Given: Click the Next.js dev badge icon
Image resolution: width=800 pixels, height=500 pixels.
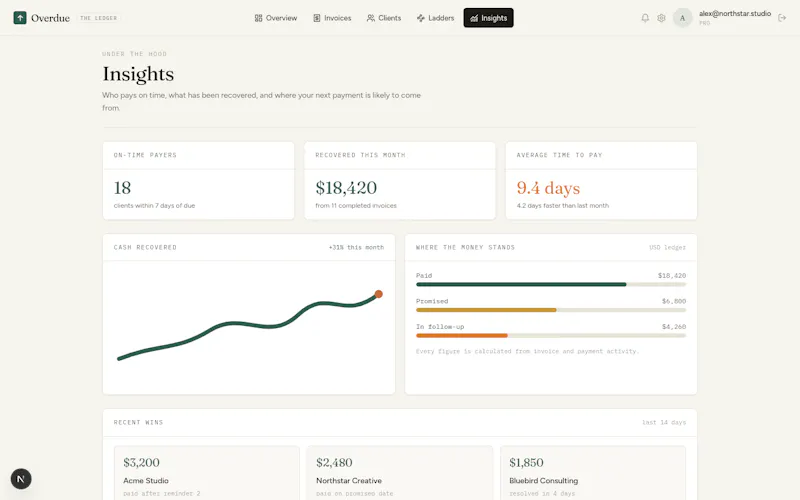Looking at the screenshot, I should coord(21,479).
